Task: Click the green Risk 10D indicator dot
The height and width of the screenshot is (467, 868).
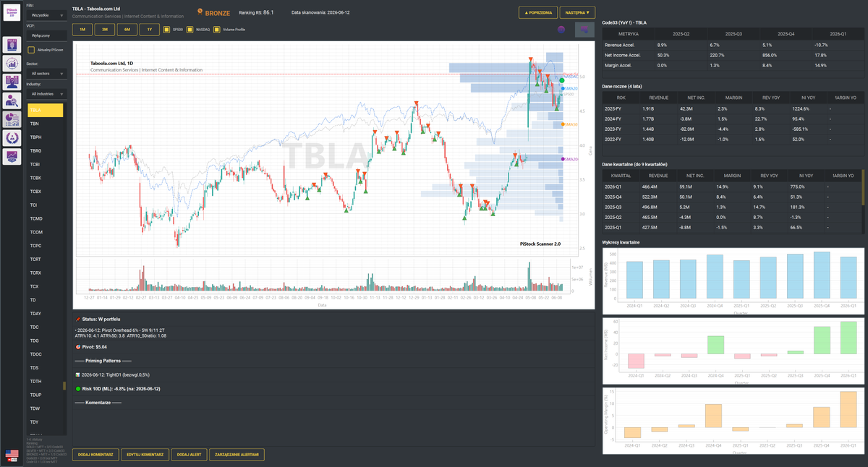Action: pos(77,388)
